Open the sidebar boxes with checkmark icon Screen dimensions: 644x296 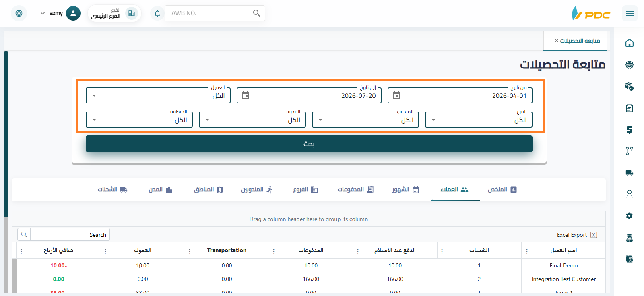tap(630, 86)
